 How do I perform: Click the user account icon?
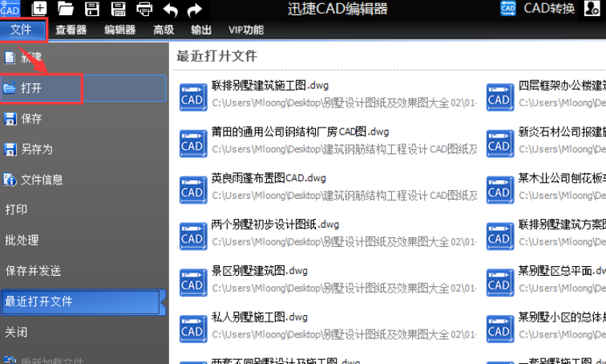[592, 9]
